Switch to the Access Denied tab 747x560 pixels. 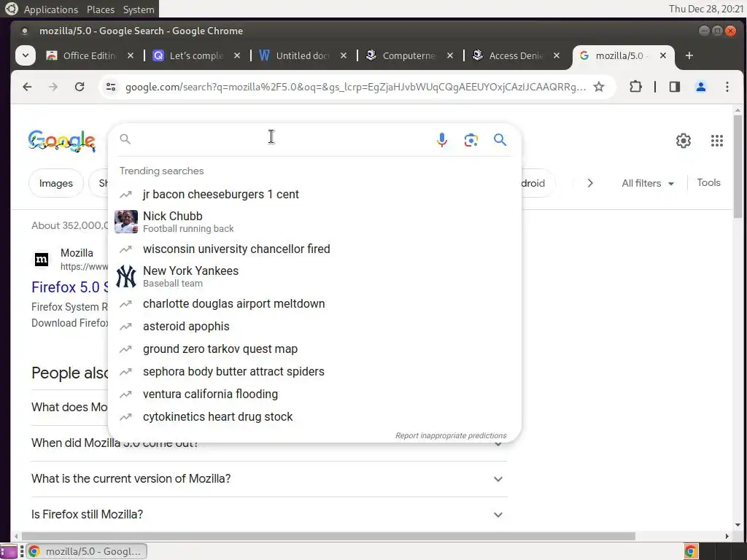[x=516, y=55]
